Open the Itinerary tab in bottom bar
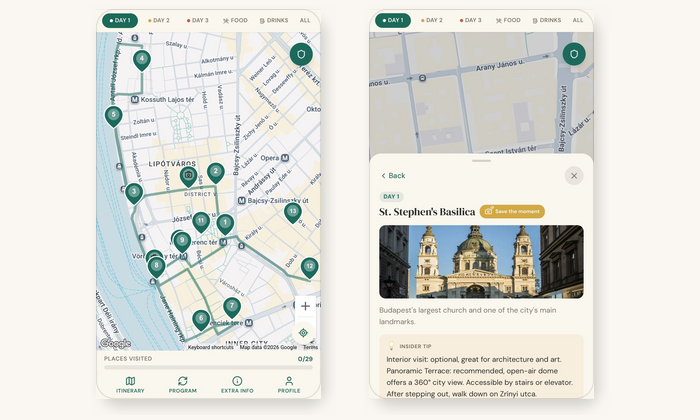This screenshot has height=420, width=700. click(130, 384)
